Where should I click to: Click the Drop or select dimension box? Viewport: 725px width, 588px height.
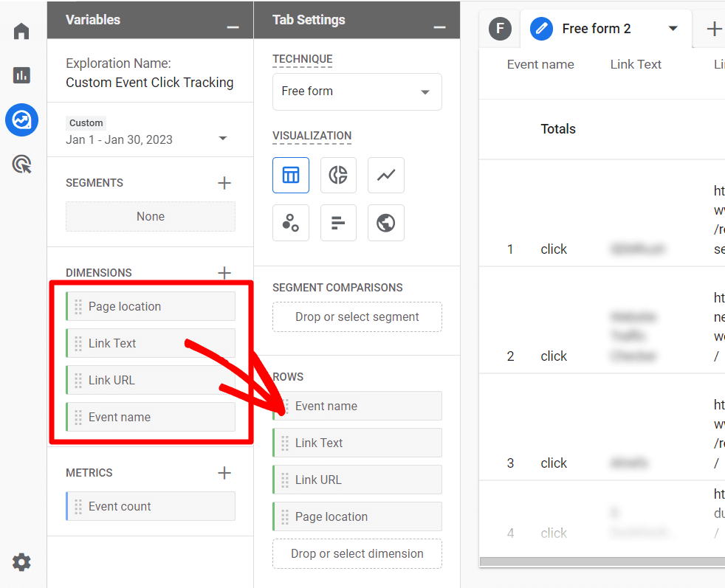(357, 553)
